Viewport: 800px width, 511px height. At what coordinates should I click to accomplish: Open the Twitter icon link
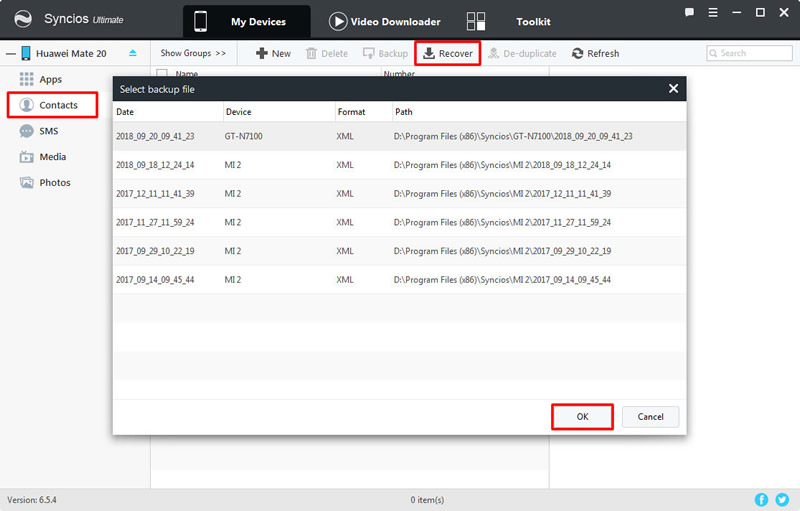click(x=782, y=500)
